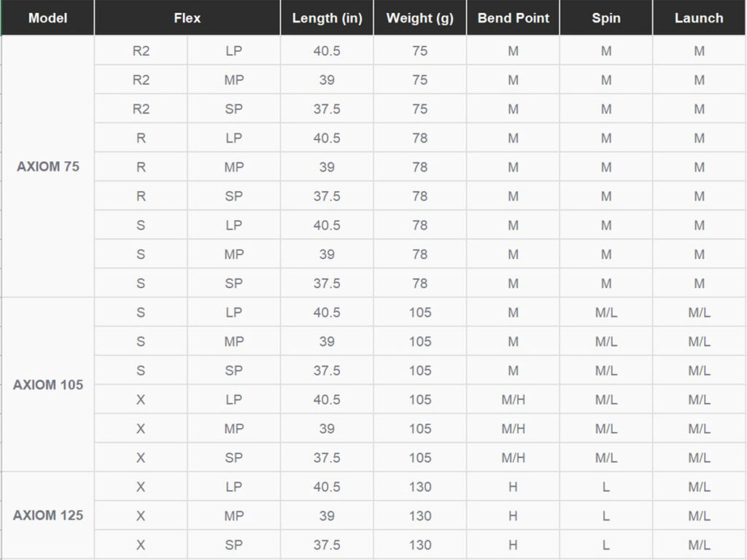The image size is (747, 560).
Task: Click weight 75 in the AXIOM 75 R2 SP row
Action: pos(419,109)
